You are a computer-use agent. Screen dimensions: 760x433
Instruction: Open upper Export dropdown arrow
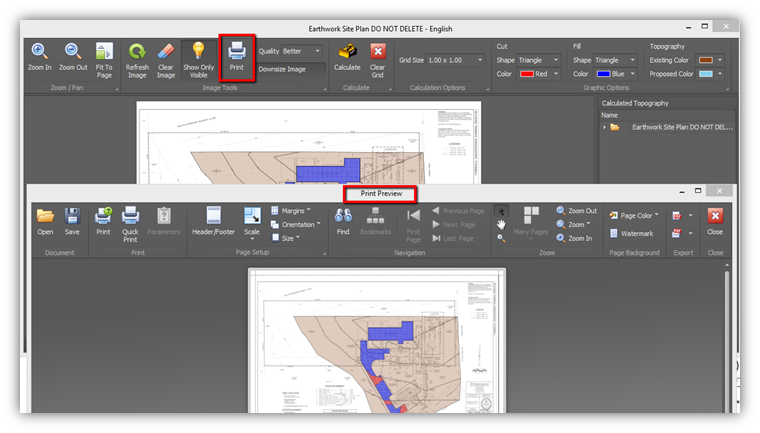[690, 216]
